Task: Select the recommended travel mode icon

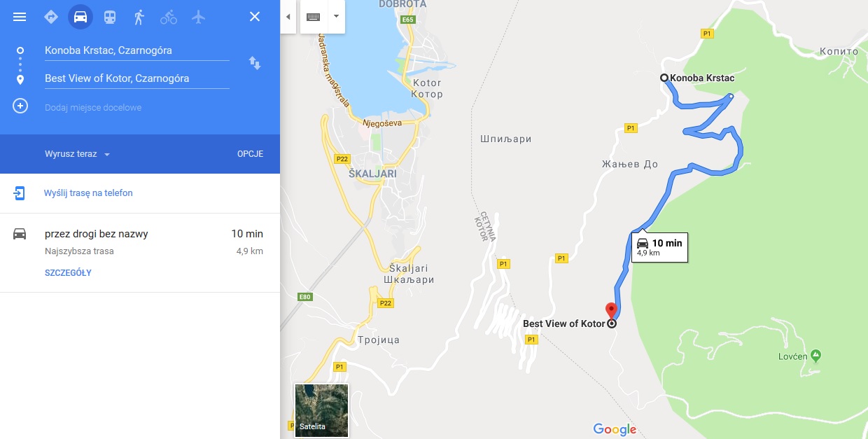Action: click(50, 17)
